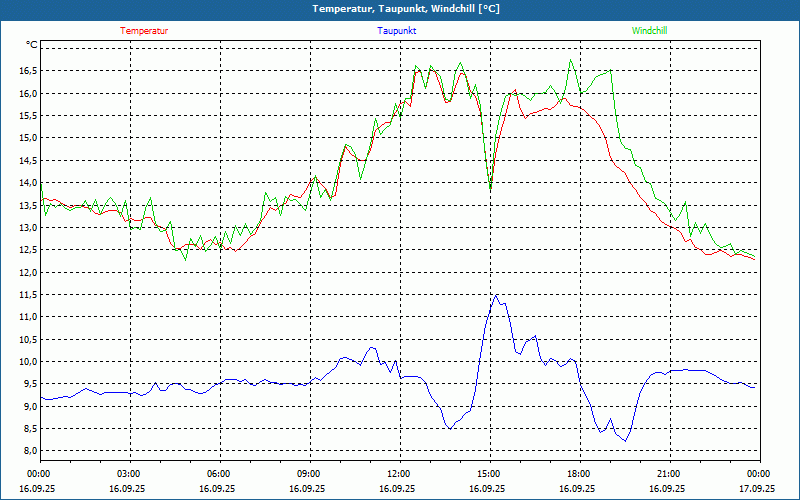The image size is (800, 500).
Task: Click the blue Taupunkt legend label
Action: coord(397,31)
